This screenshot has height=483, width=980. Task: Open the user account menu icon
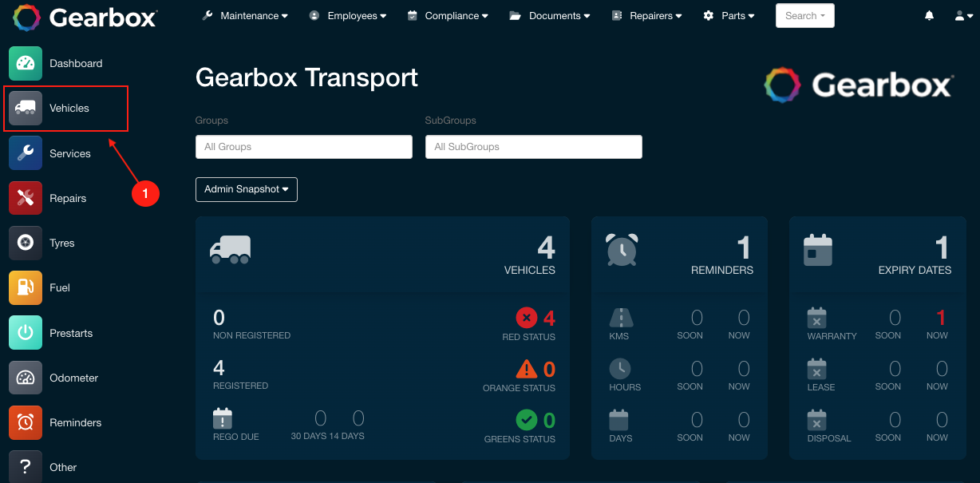963,16
